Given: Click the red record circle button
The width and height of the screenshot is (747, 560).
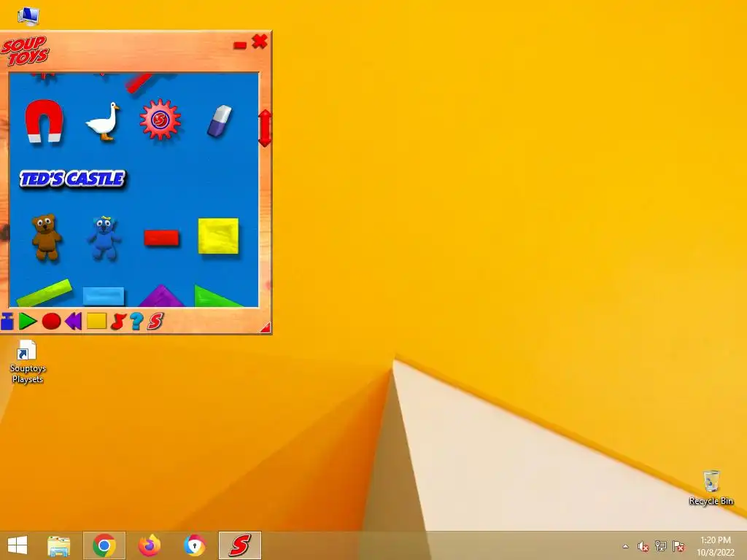Looking at the screenshot, I should (52, 322).
